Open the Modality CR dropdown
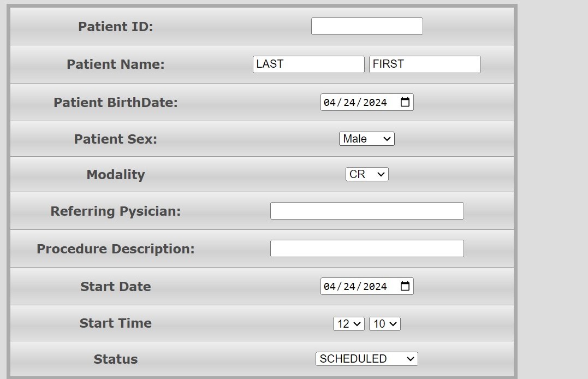Image resolution: width=588 pixels, height=379 pixels. click(x=367, y=174)
